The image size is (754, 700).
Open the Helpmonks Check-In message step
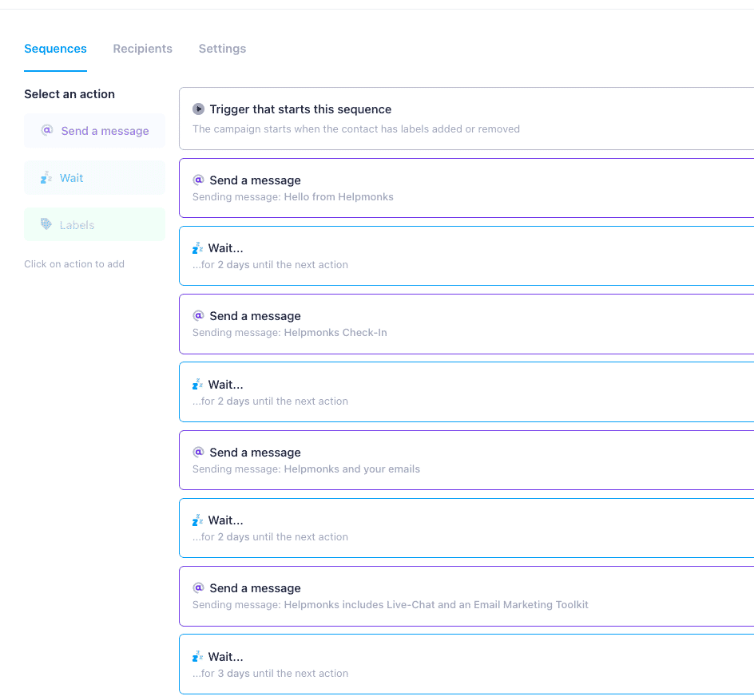pyautogui.click(x=466, y=324)
